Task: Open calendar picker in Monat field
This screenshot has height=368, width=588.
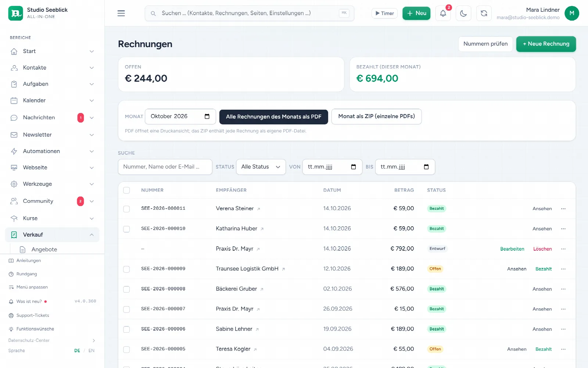Action: 207,116
